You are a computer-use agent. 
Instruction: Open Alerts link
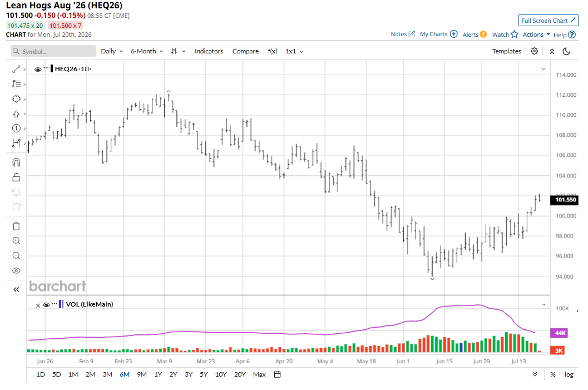475,34
